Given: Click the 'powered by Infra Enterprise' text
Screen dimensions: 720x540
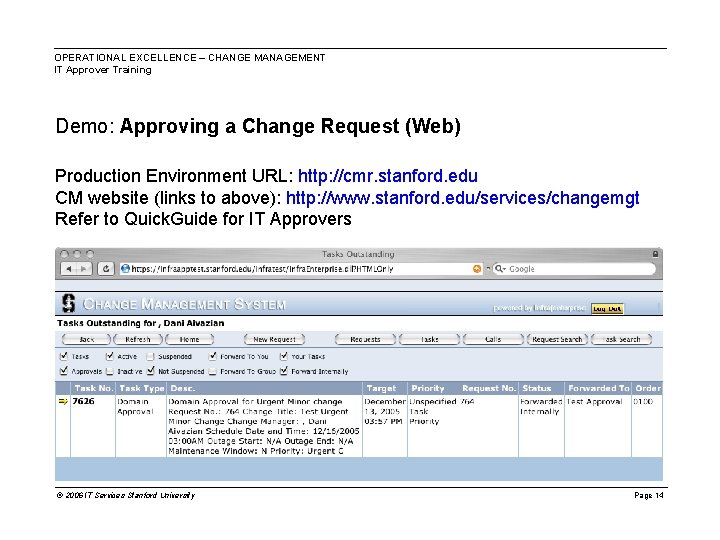Looking at the screenshot, I should [540, 308].
